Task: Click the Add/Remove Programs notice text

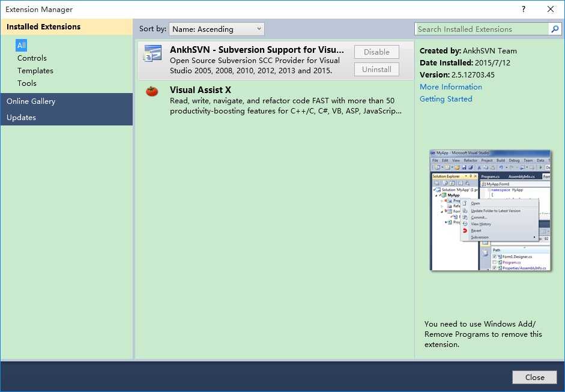Action: click(x=483, y=334)
